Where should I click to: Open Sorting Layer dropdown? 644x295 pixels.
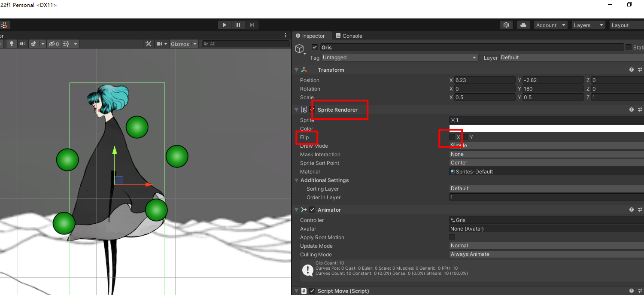coord(547,189)
